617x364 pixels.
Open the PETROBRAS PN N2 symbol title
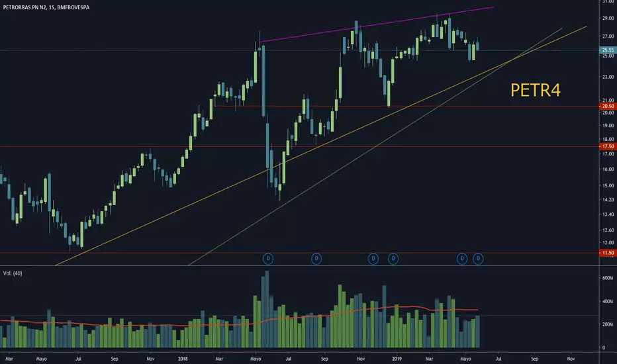[46, 7]
